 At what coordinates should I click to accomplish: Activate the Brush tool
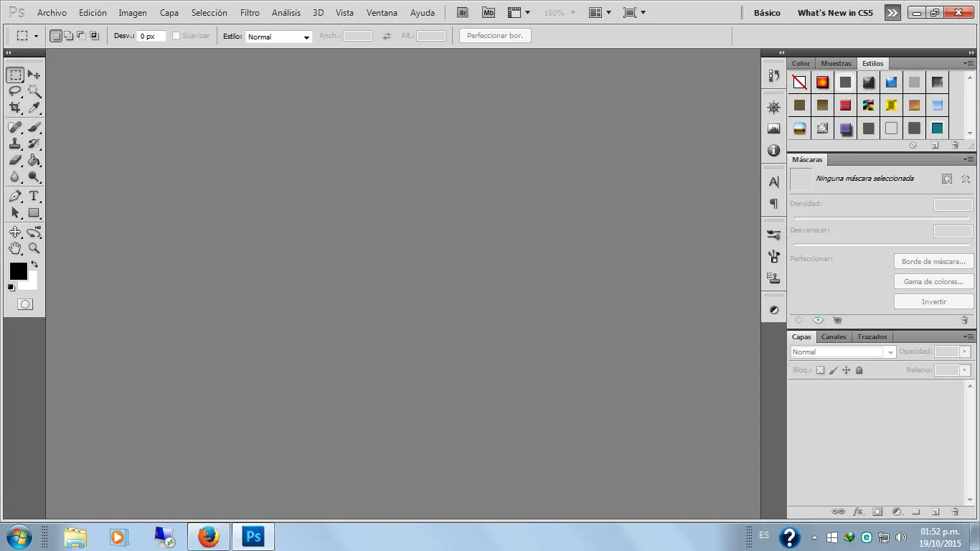[x=34, y=127]
